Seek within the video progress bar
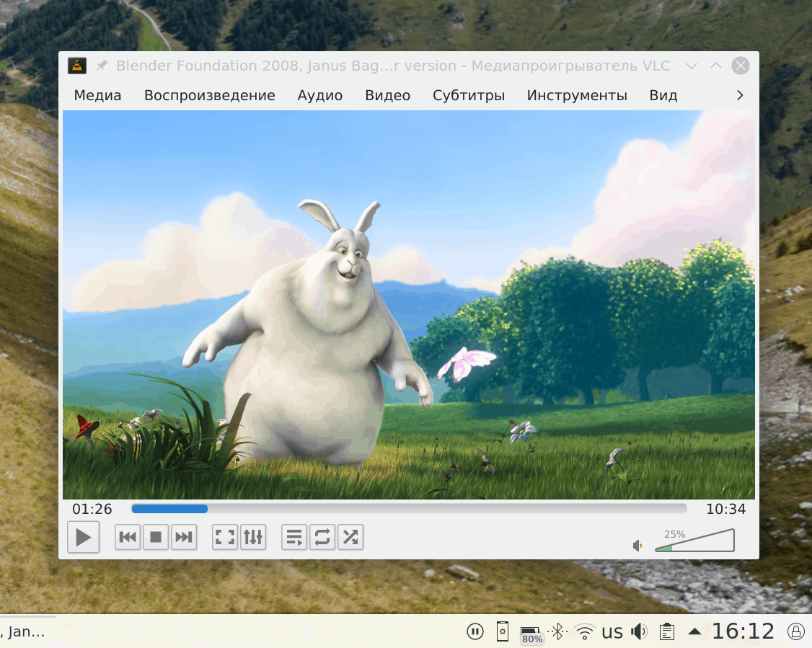 pyautogui.click(x=409, y=509)
